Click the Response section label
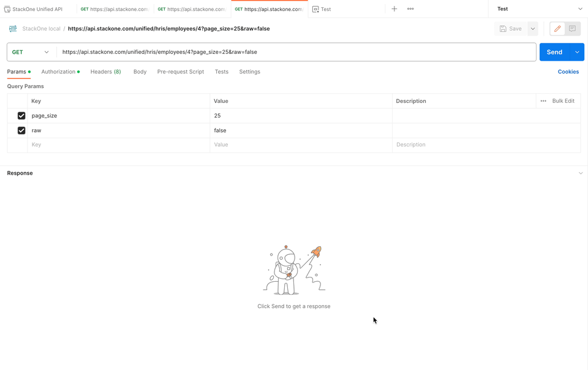Screen dimensions: 588x370 coord(20,173)
